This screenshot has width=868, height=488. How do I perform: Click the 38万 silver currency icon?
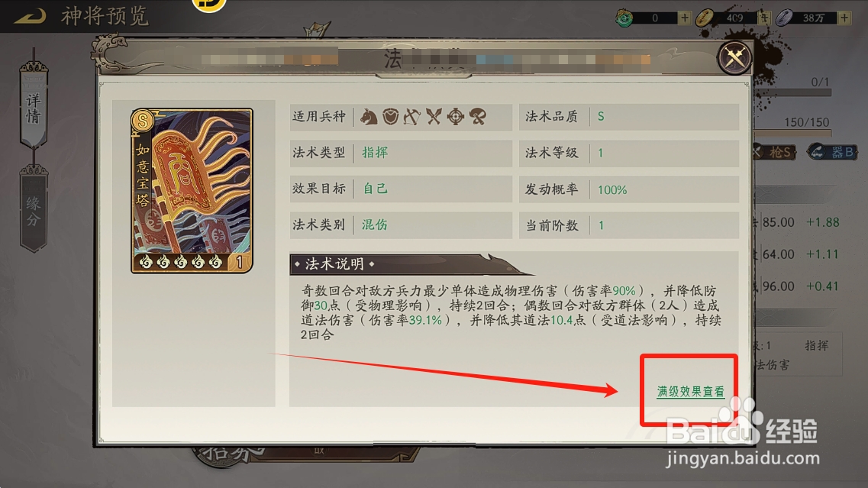[784, 18]
